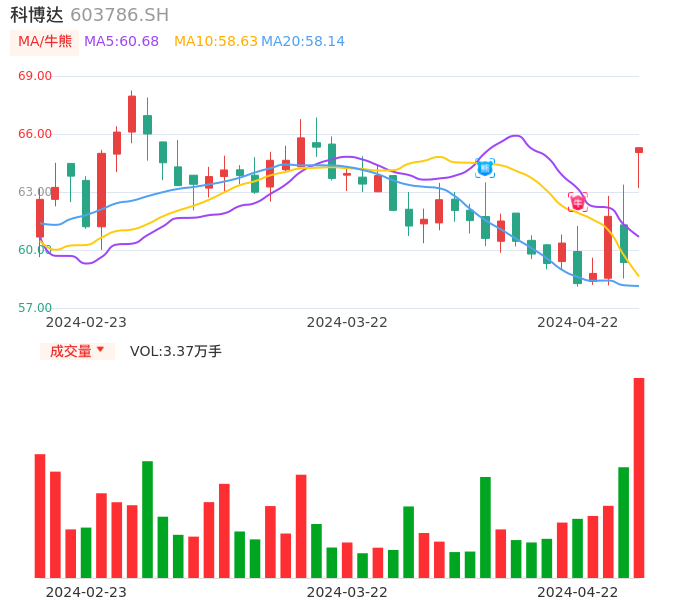
Task: Click the blue 熊 bear signal marker
Action: tap(485, 168)
